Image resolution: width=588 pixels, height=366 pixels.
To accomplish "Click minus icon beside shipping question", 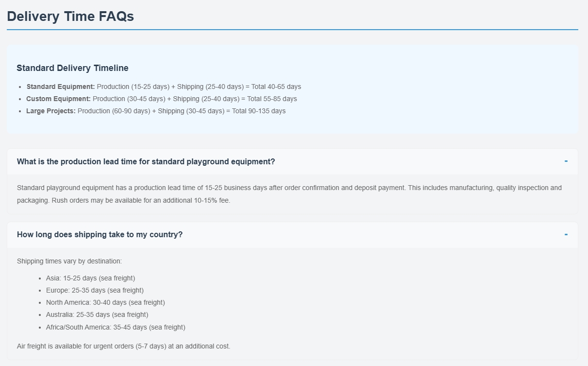I will tap(566, 235).
